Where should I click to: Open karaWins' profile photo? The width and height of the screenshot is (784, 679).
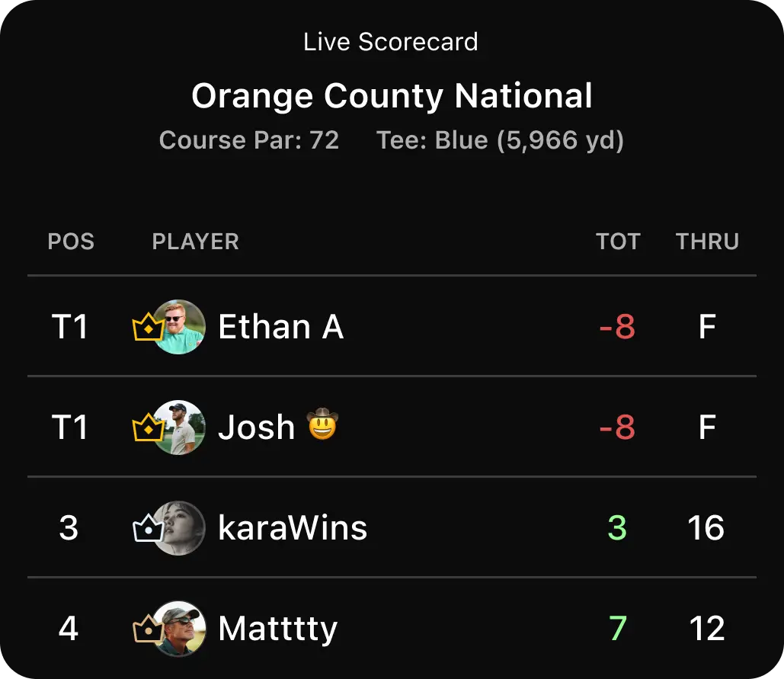pos(178,528)
